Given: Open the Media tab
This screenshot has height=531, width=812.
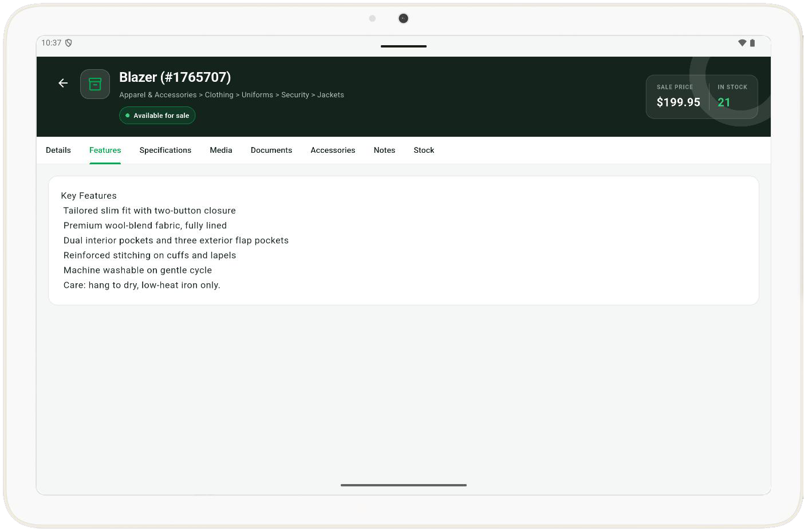Looking at the screenshot, I should (221, 150).
